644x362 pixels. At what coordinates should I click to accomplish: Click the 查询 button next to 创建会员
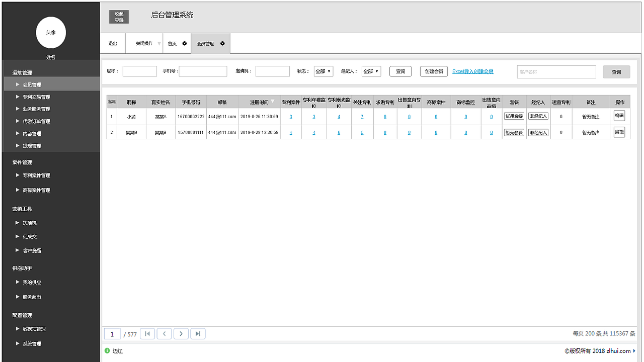coord(400,71)
